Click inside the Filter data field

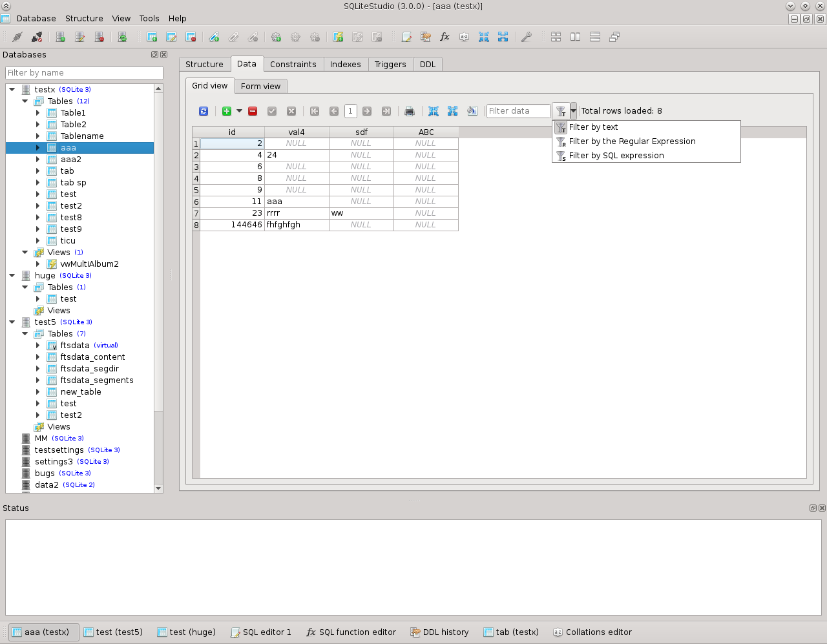518,110
